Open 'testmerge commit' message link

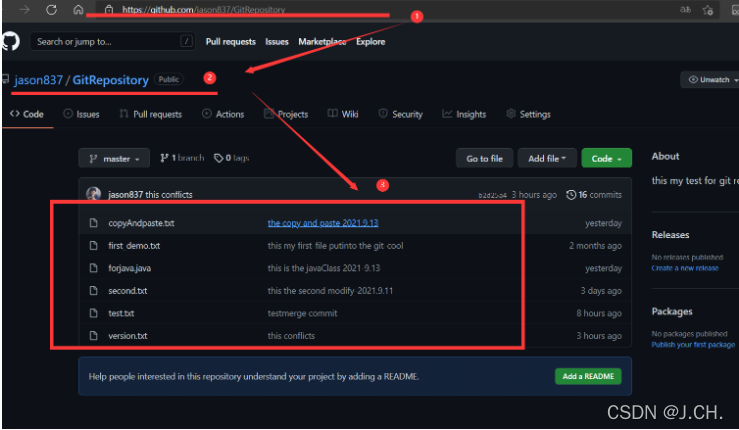pyautogui.click(x=303, y=314)
